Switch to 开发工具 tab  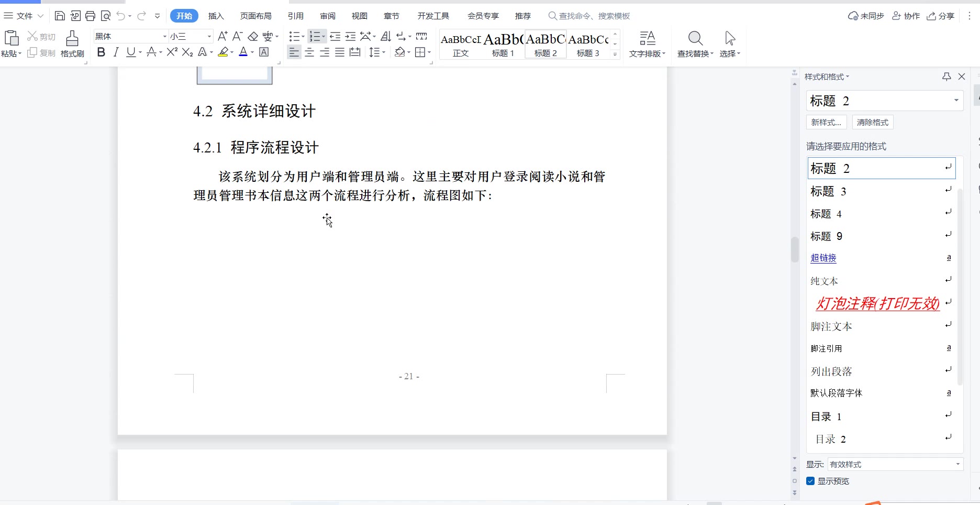(x=433, y=16)
